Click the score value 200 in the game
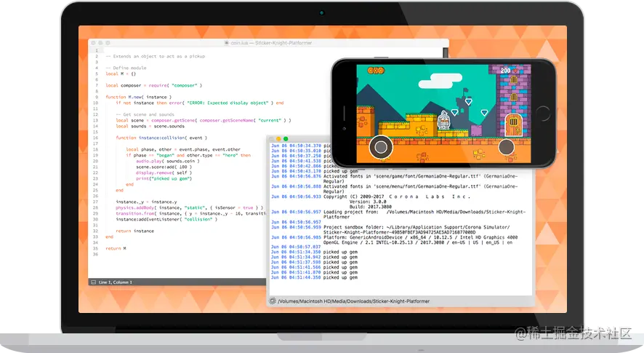 click(x=505, y=71)
